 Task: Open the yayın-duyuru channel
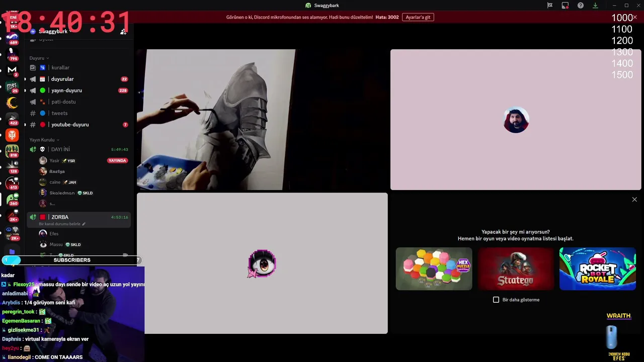[79, 90]
